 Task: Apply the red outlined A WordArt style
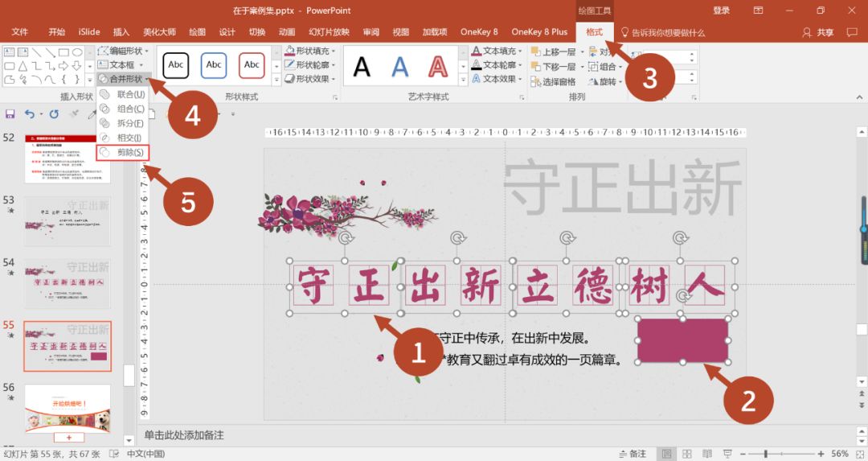point(438,67)
